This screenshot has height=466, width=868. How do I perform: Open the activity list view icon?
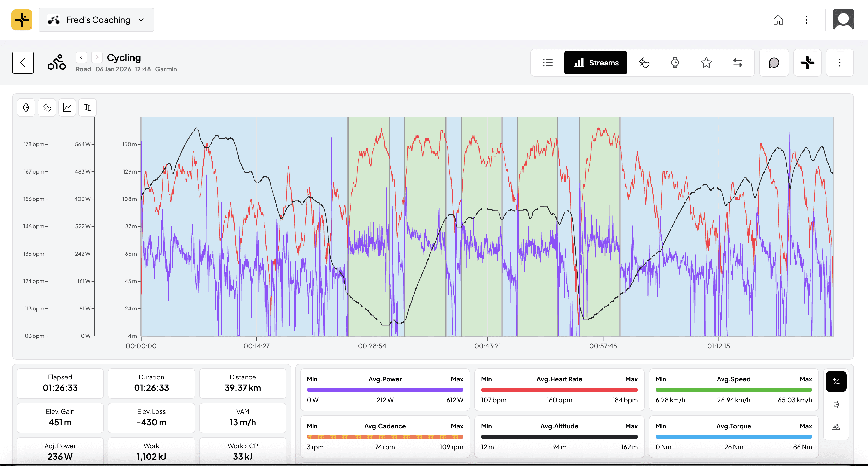click(548, 63)
